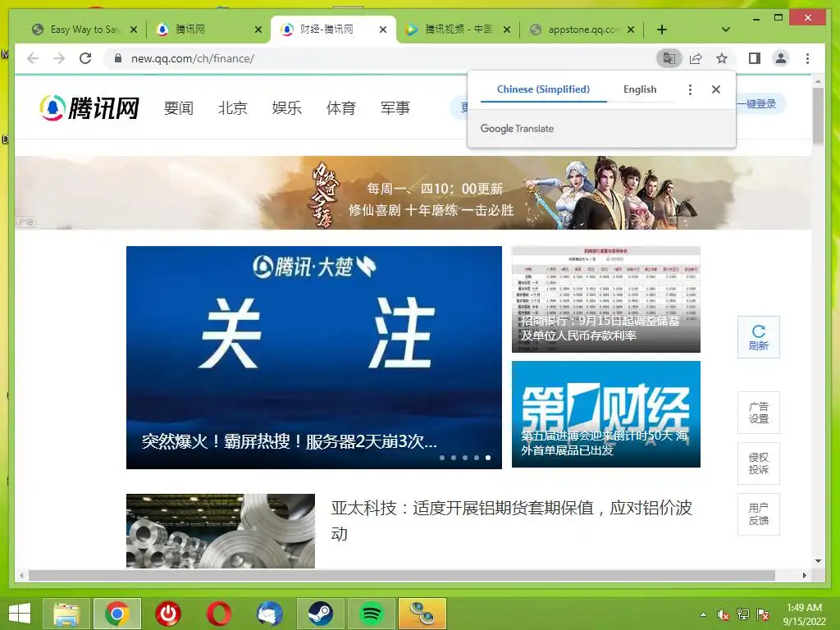Open the Google Translate address-bar icon

[669, 58]
